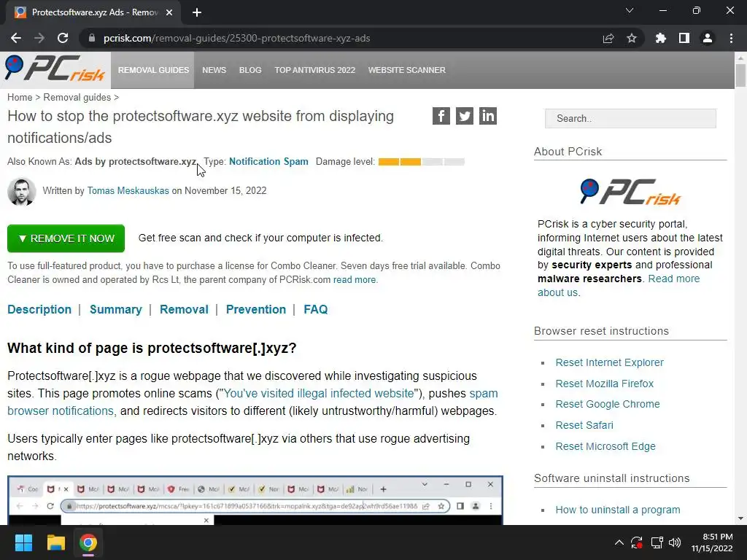This screenshot has width=747, height=560.
Task: Go back using the browser back arrow
Action: pyautogui.click(x=16, y=38)
